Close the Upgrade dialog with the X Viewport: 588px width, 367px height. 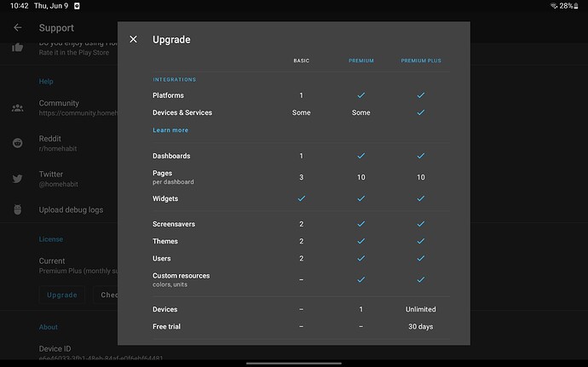point(133,39)
